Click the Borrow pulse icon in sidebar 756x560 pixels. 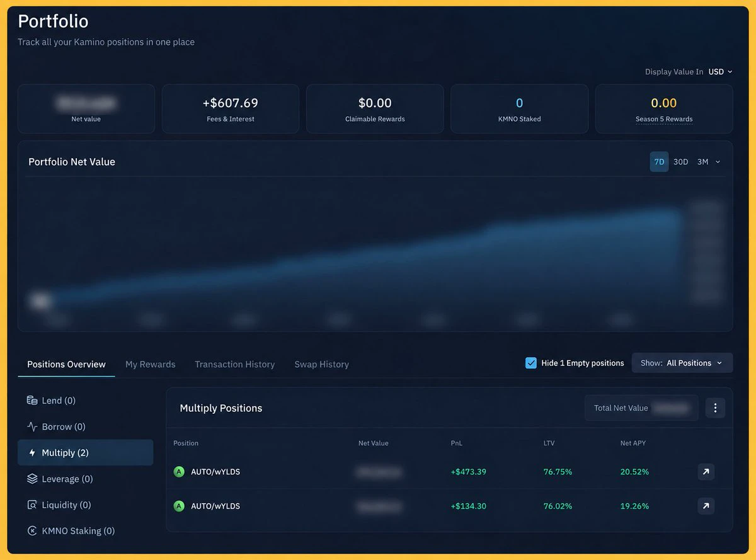(32, 426)
